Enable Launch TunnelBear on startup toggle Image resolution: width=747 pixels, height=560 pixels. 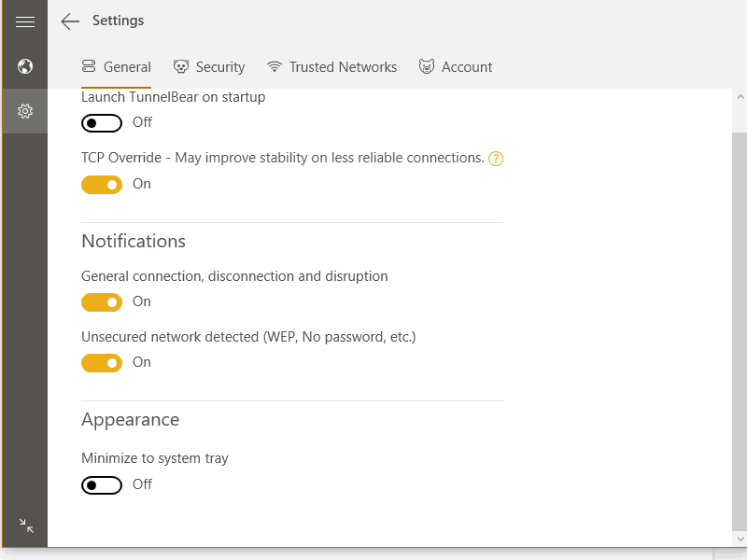(x=102, y=123)
